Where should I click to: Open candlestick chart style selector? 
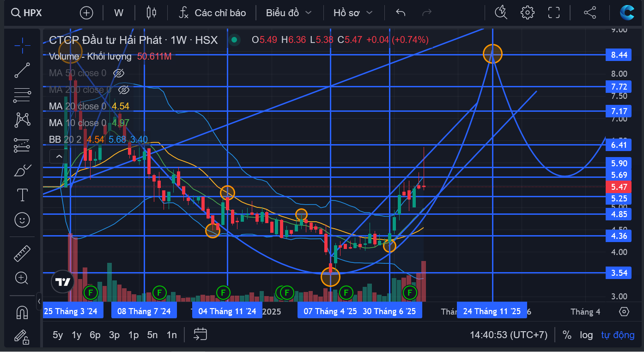pos(151,12)
